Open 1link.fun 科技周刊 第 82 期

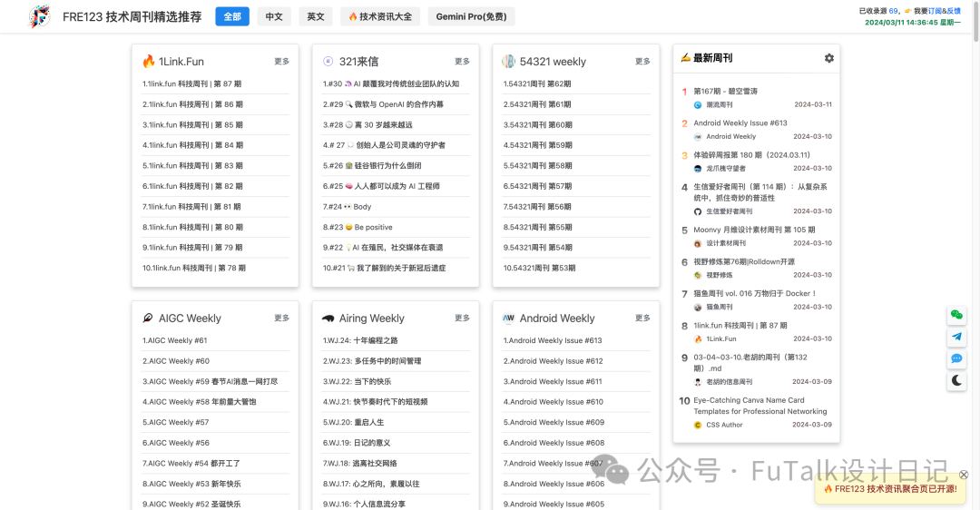192,186
